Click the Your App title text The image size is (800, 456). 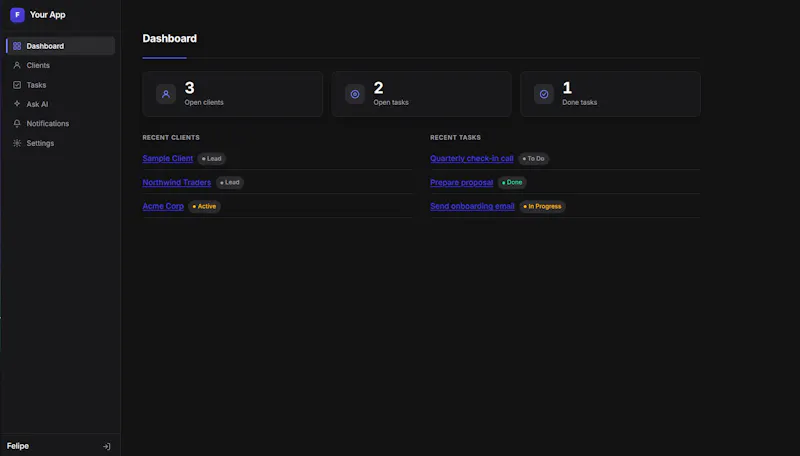click(47, 15)
